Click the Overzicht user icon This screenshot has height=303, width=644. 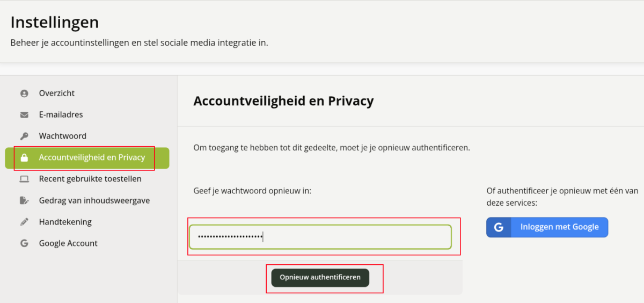click(x=24, y=93)
